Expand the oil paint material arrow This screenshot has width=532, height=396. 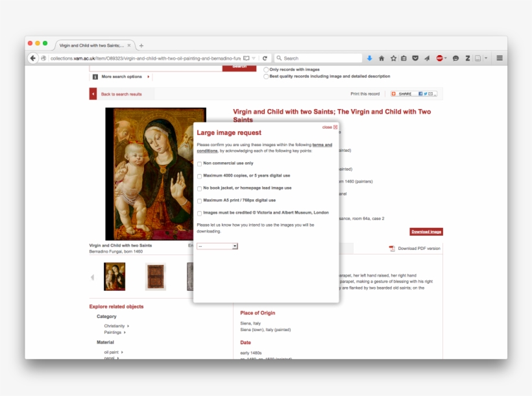click(x=122, y=353)
